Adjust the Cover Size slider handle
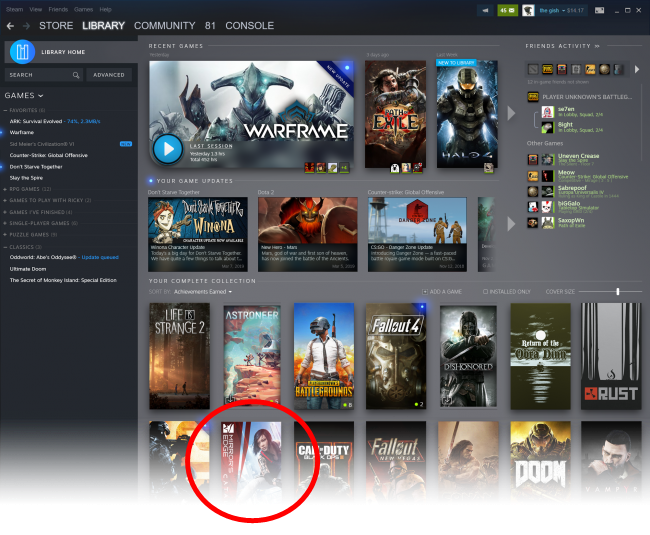This screenshot has width=650, height=535. click(x=618, y=292)
